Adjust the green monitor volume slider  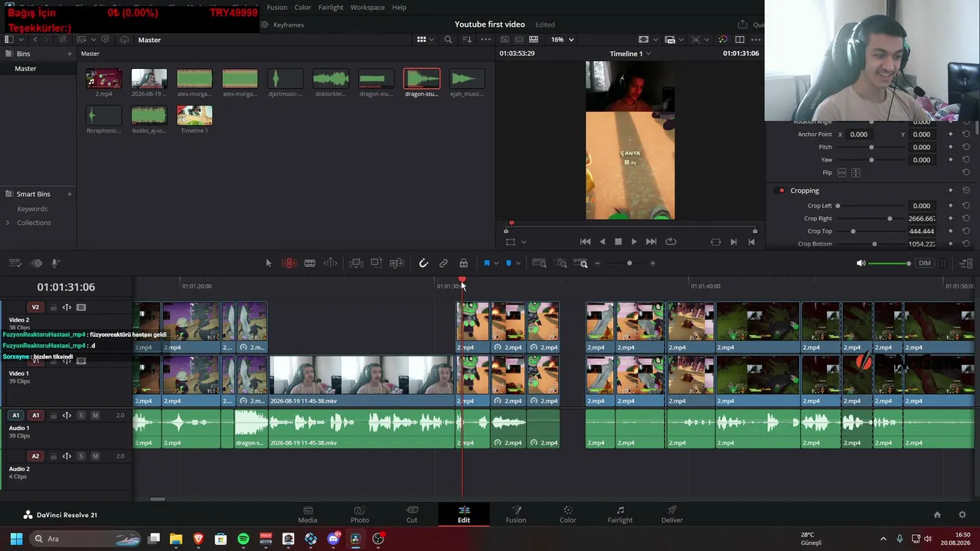pos(890,263)
